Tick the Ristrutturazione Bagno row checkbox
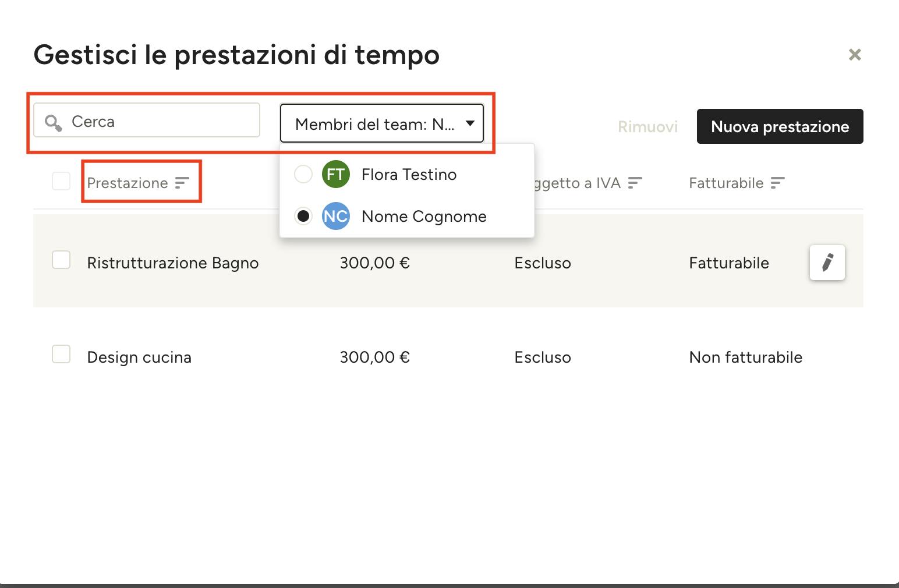899x588 pixels. coord(61,260)
